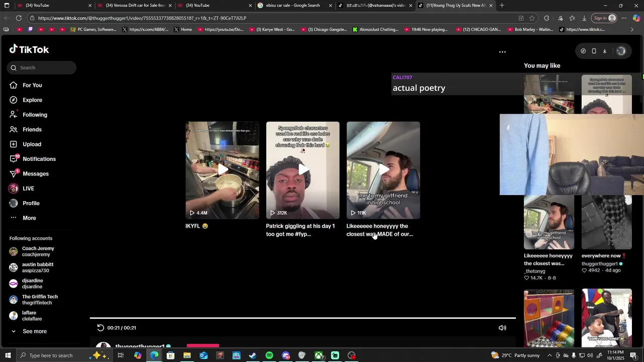This screenshot has width=644, height=362.
Task: Open browser Downloads icon
Action: (x=584, y=18)
